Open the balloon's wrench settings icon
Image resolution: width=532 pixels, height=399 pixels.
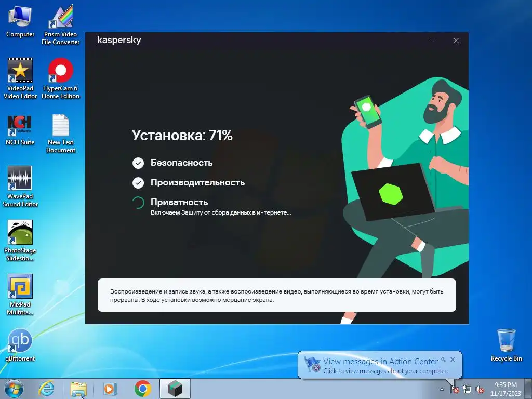[x=443, y=360]
